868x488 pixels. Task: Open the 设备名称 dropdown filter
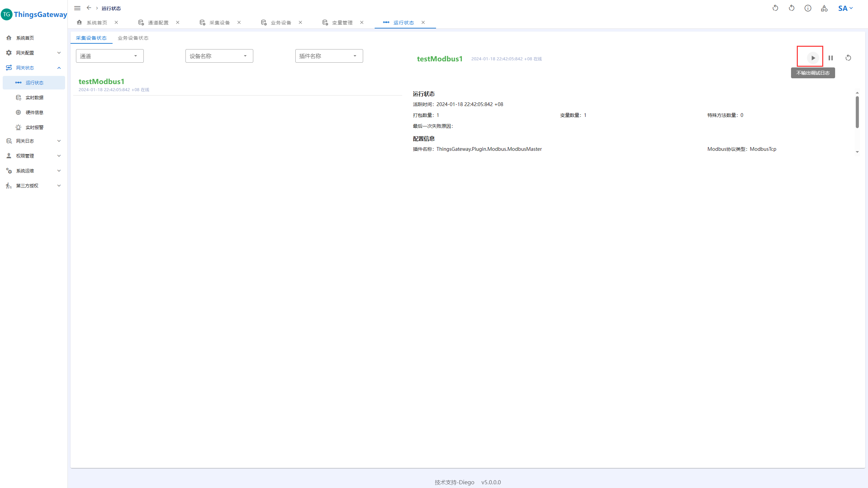[219, 56]
